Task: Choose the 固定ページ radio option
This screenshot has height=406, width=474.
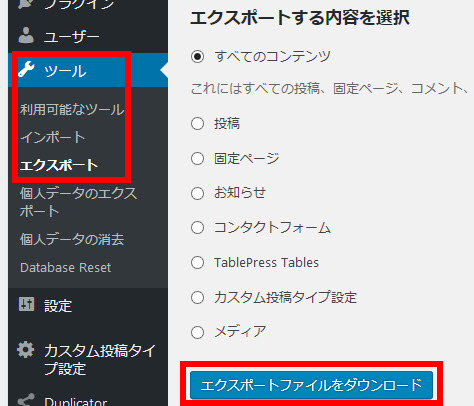Action: tap(198, 158)
